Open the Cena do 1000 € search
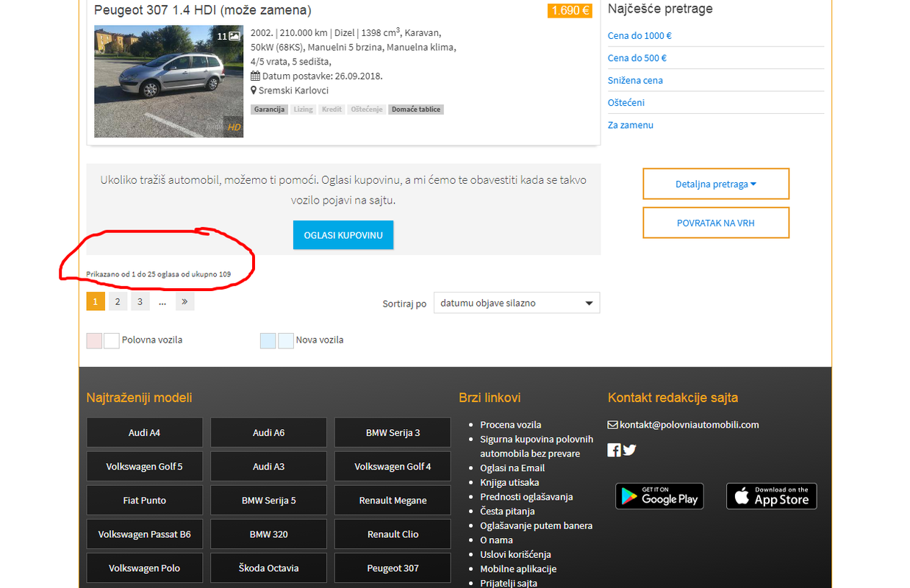 point(639,35)
